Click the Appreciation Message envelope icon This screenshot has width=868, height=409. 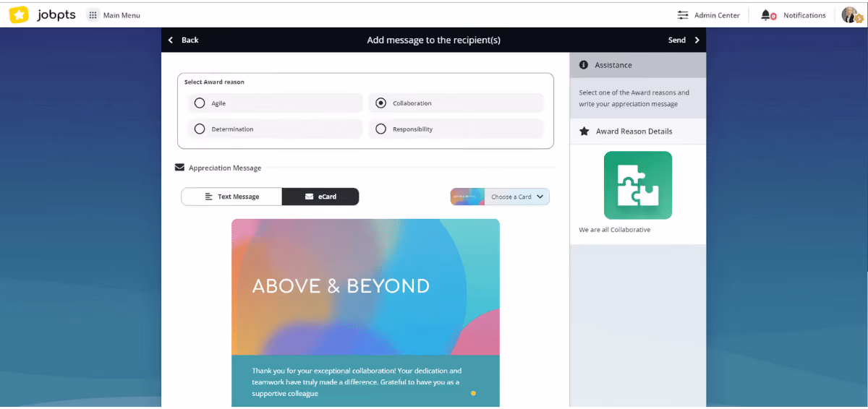click(x=179, y=168)
